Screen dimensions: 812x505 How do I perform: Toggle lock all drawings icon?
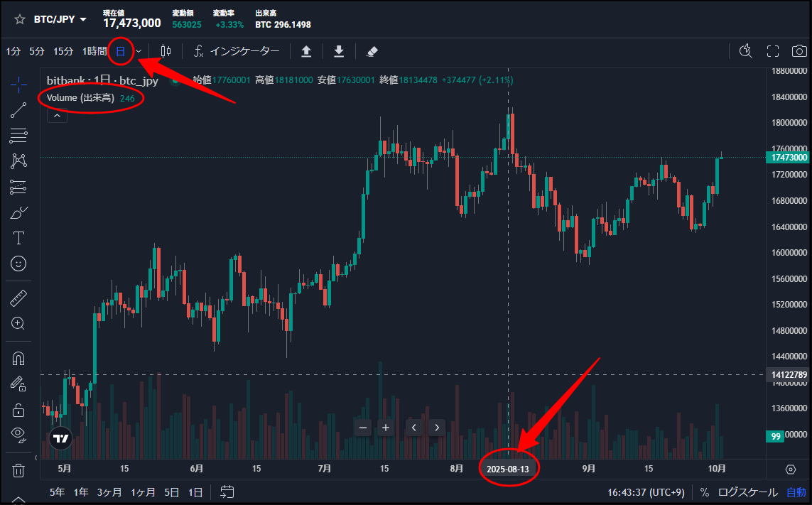coord(19,410)
